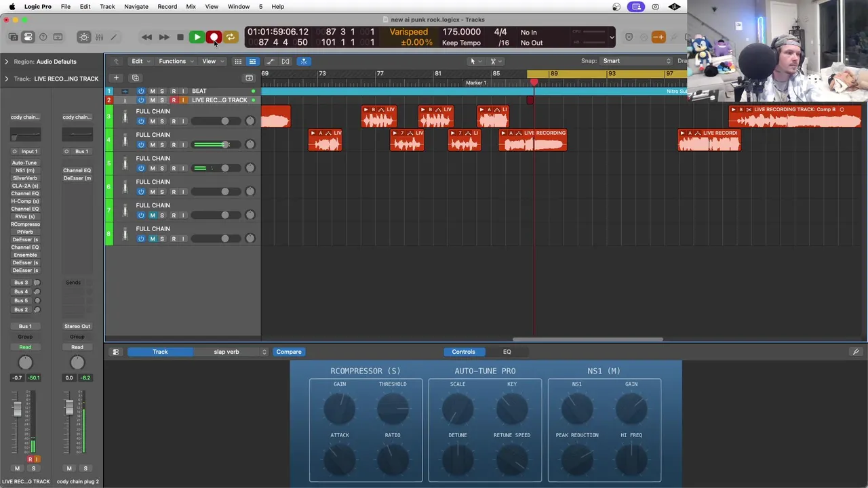Add a new track with plus button

116,78
